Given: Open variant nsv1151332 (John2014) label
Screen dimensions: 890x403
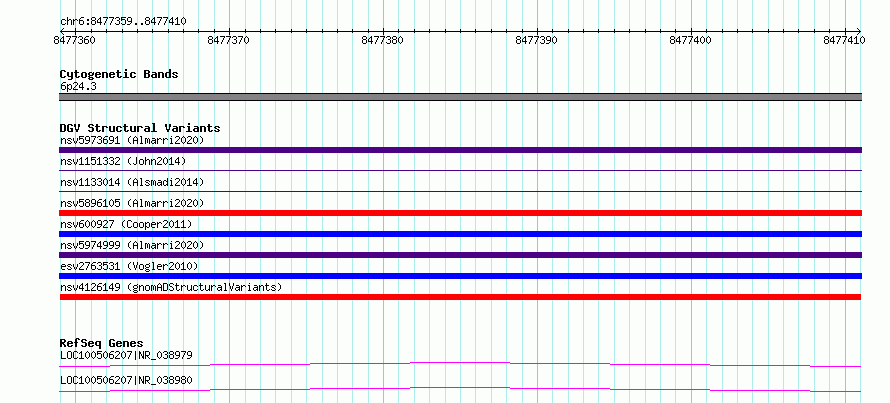Looking at the screenshot, I should point(123,161).
